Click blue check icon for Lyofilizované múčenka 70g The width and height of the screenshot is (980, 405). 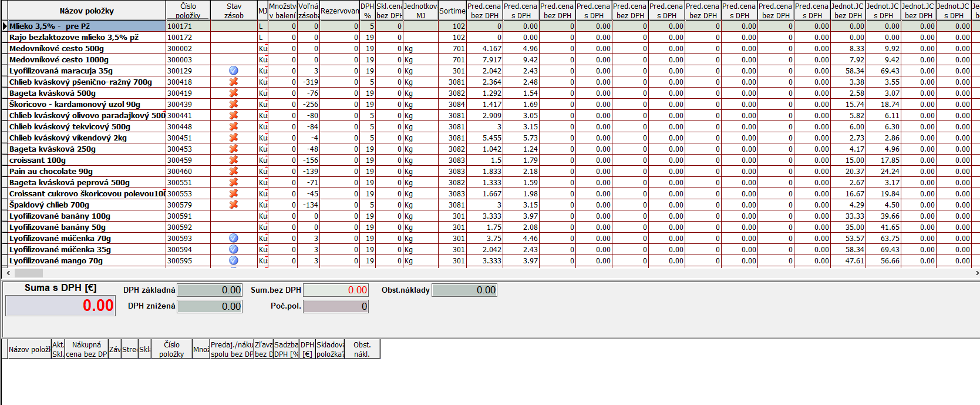(x=234, y=238)
